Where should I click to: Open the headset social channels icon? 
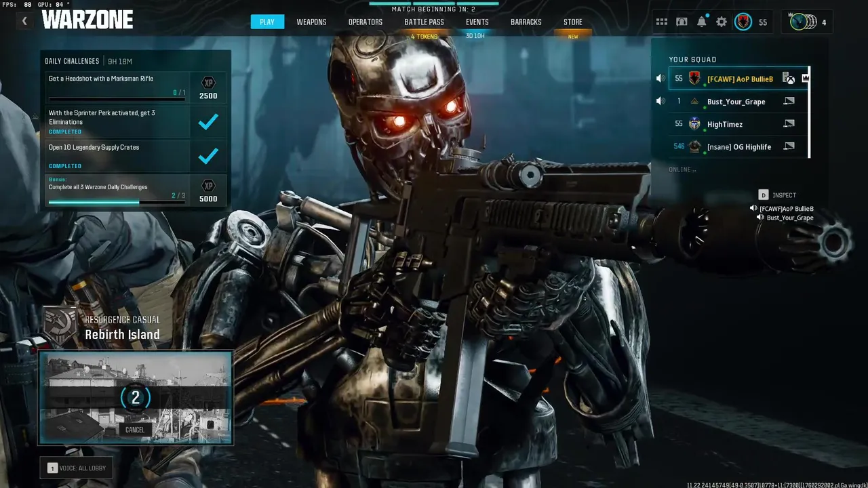pyautogui.click(x=682, y=22)
